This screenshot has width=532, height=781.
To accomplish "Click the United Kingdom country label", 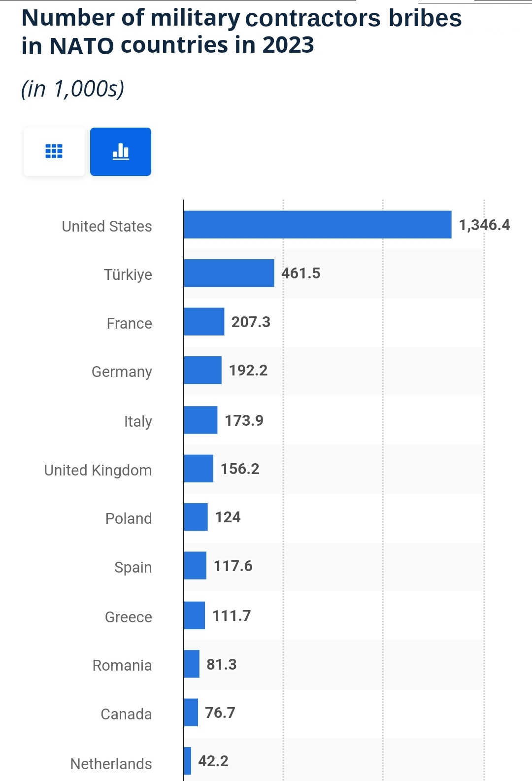I will (98, 470).
